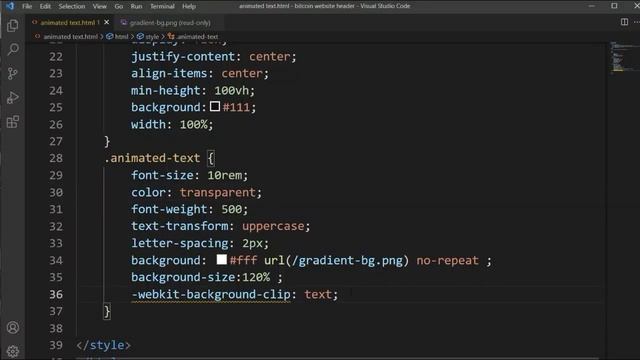Viewport: 640px width, 360px height.
Task: Click the 'transparent' color value
Action: coord(218,192)
